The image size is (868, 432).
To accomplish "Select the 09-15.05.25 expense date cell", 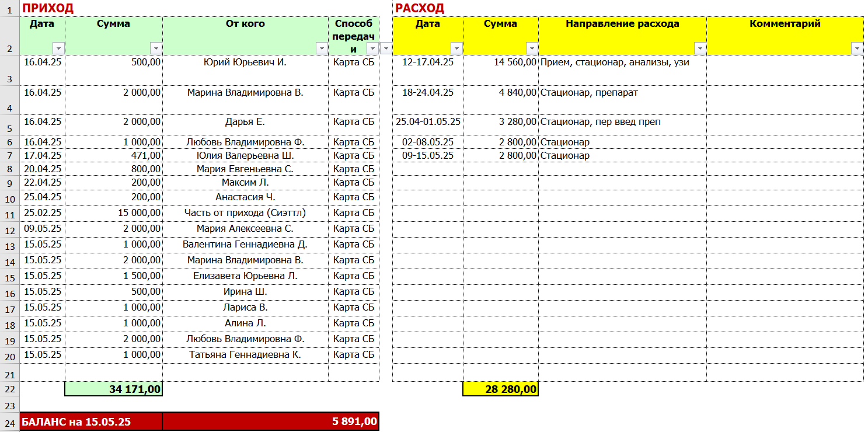I will click(x=428, y=155).
